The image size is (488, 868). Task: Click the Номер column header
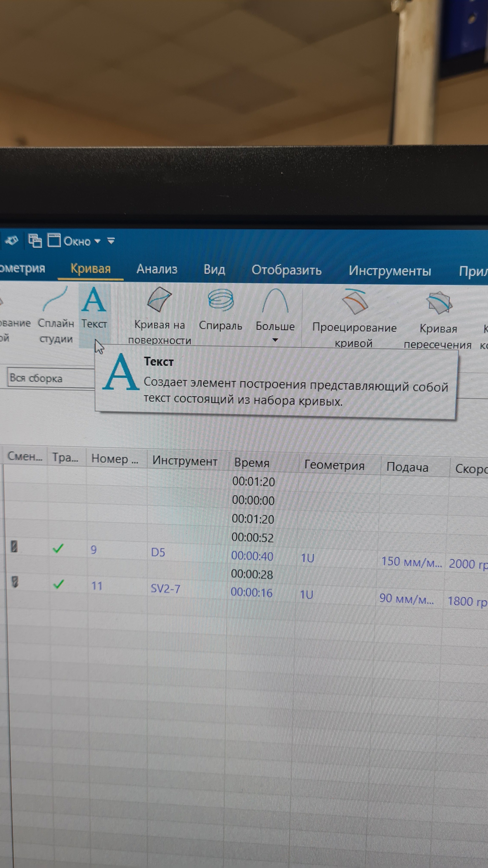(x=115, y=459)
